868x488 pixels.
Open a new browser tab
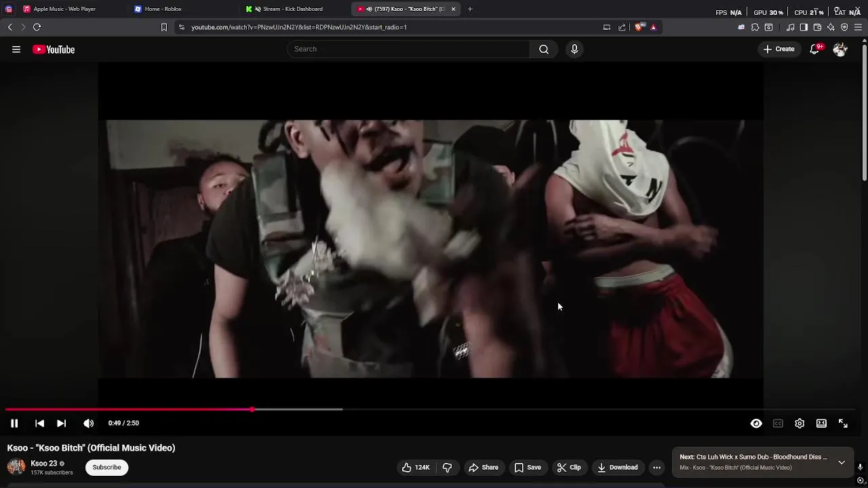pyautogui.click(x=470, y=9)
